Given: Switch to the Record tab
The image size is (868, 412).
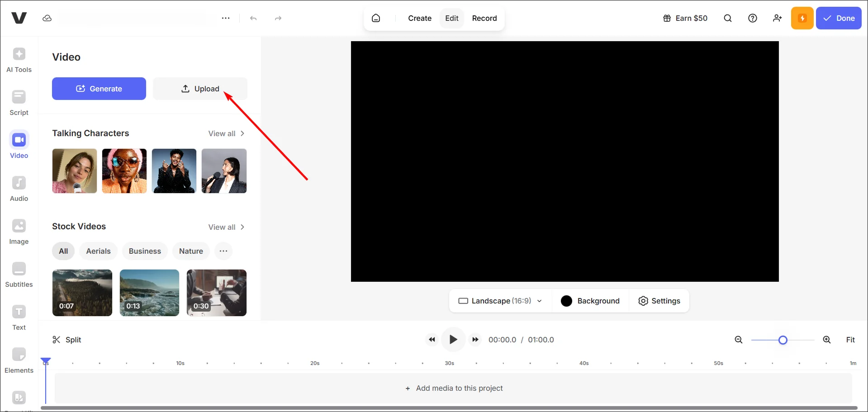Looking at the screenshot, I should click(484, 18).
